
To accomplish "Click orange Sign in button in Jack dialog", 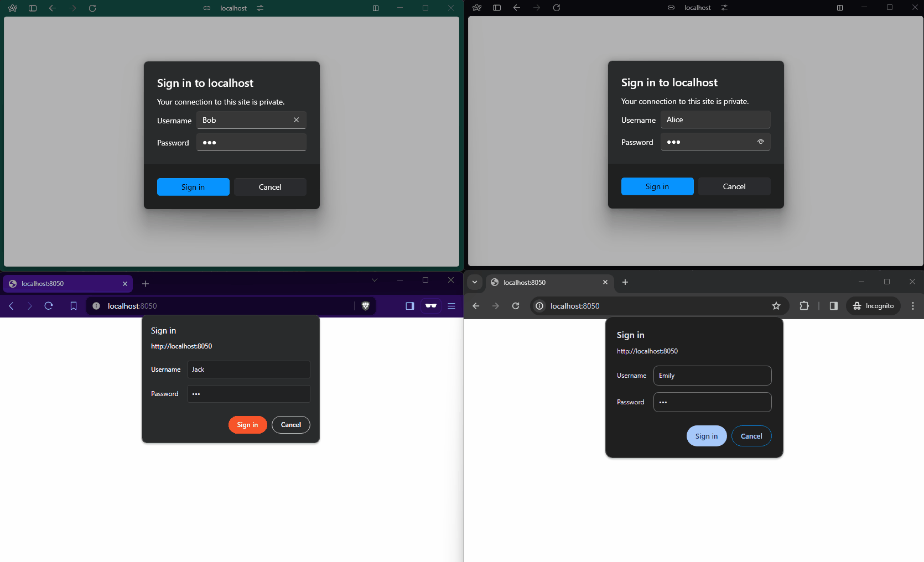I will pos(247,425).
